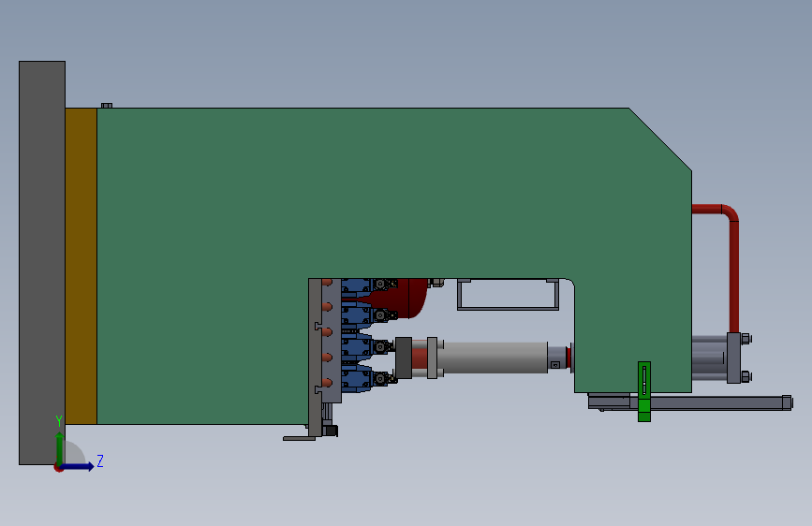
Task: Click the Z axis of the triad
Action: (78, 466)
